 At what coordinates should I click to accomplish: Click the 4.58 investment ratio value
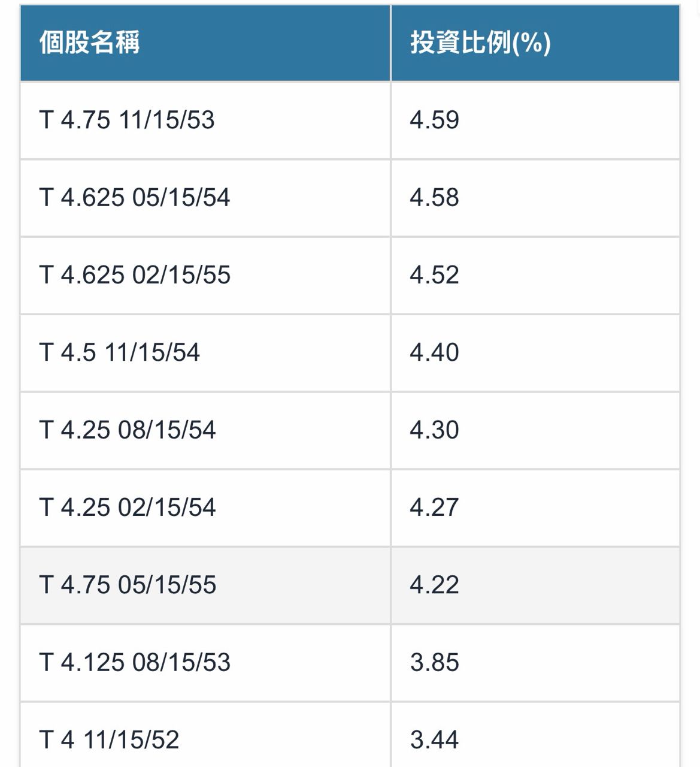pos(434,197)
